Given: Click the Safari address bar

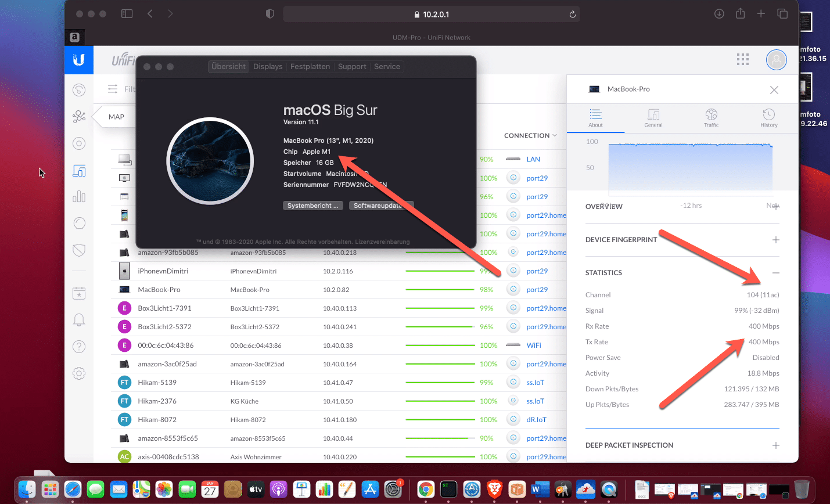Looking at the screenshot, I should (432, 15).
